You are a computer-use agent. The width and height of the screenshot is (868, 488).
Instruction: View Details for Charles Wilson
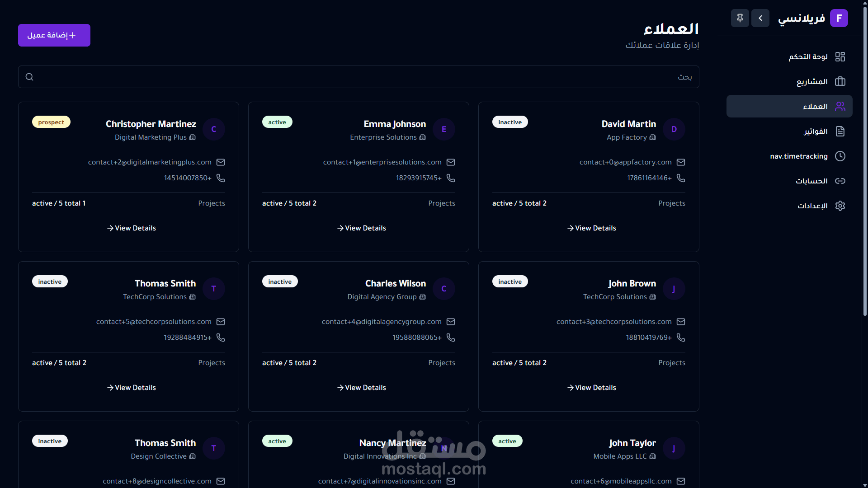(x=362, y=388)
